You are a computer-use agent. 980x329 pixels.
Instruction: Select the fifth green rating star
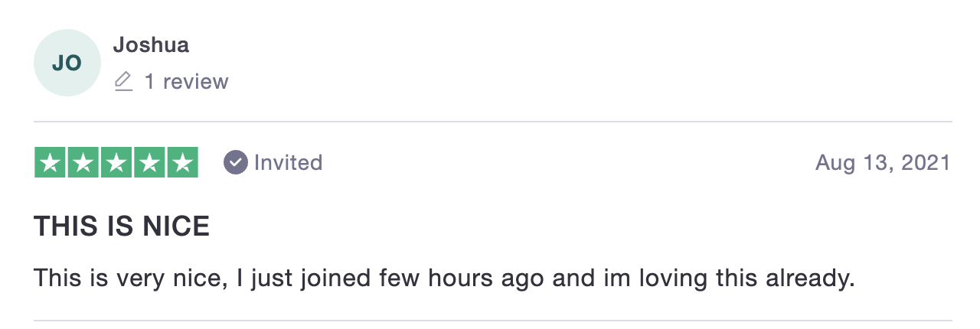pos(182,162)
